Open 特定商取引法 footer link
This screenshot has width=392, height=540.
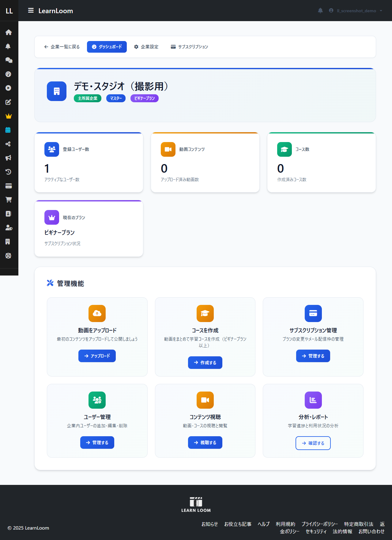(359, 524)
